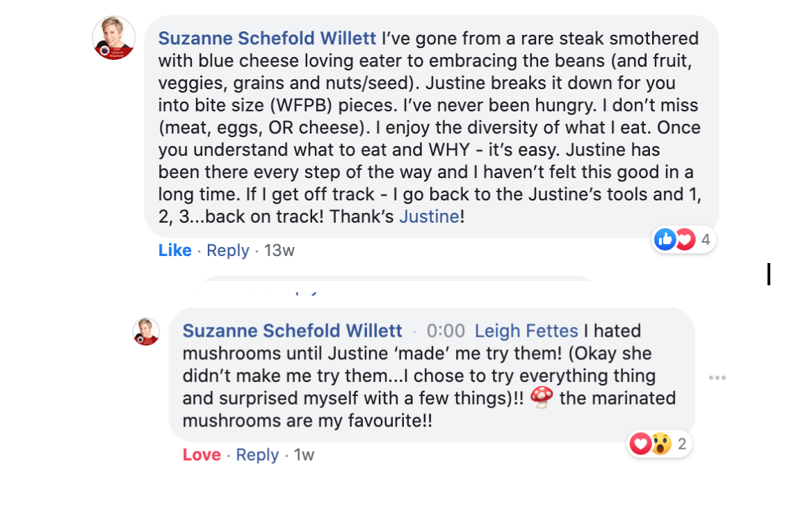This screenshot has width=812, height=526.
Task: Open Suzanne's avatar on mushrooms comment
Action: click(146, 332)
